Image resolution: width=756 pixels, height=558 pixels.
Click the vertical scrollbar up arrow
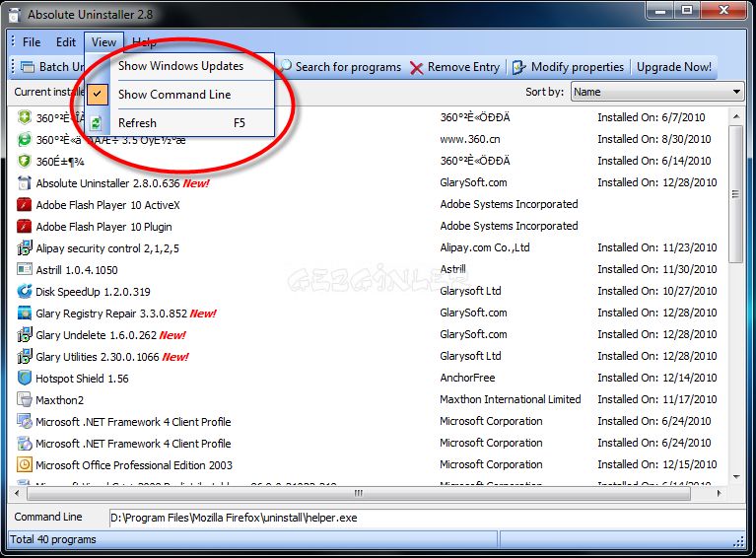[x=735, y=116]
